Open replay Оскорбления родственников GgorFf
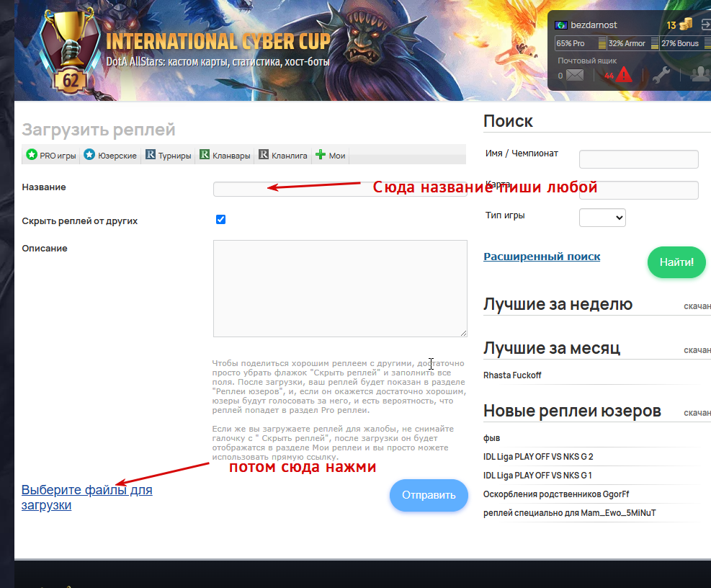The height and width of the screenshot is (588, 711). coord(556,494)
